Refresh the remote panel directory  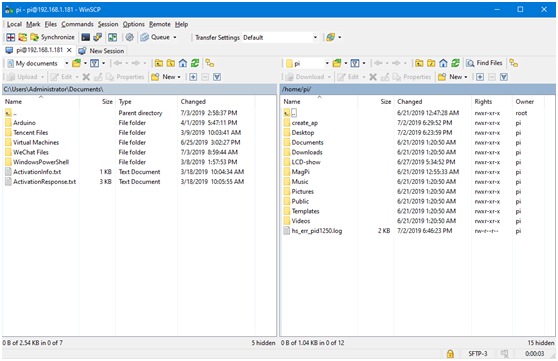(x=455, y=63)
